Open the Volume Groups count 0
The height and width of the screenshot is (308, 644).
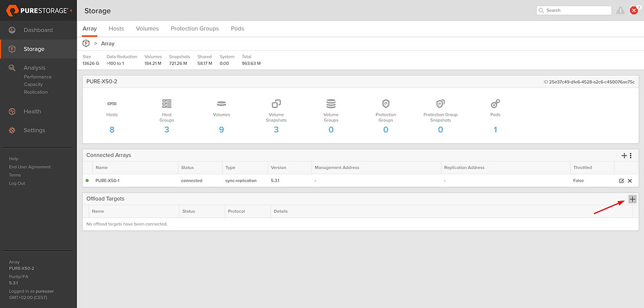tap(331, 130)
